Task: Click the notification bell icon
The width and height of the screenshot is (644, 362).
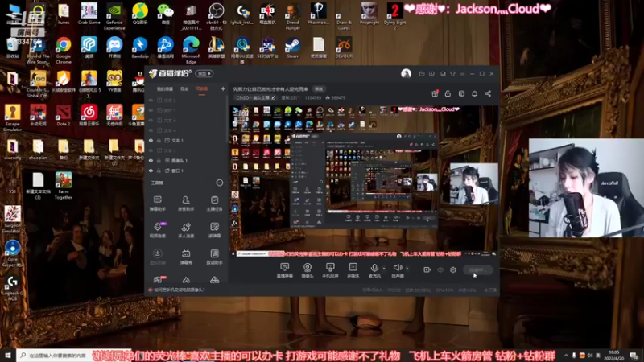Action: point(474,93)
